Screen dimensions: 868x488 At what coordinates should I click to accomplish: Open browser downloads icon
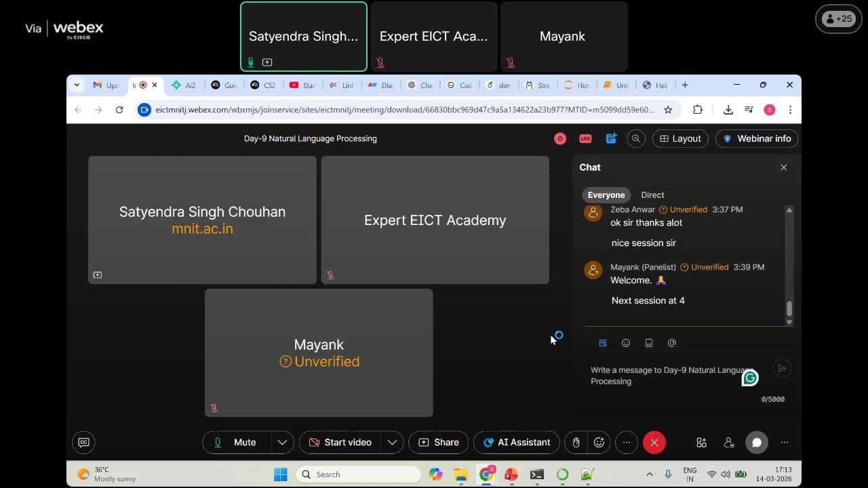tap(728, 110)
